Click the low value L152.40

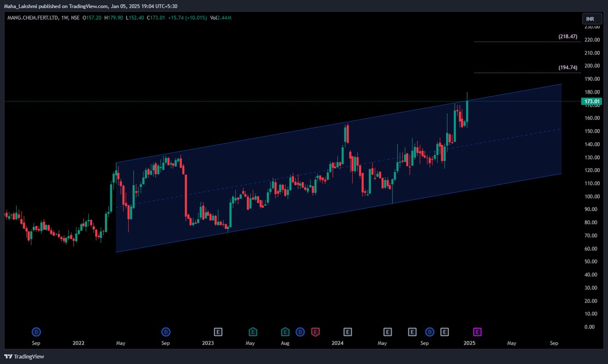click(134, 18)
